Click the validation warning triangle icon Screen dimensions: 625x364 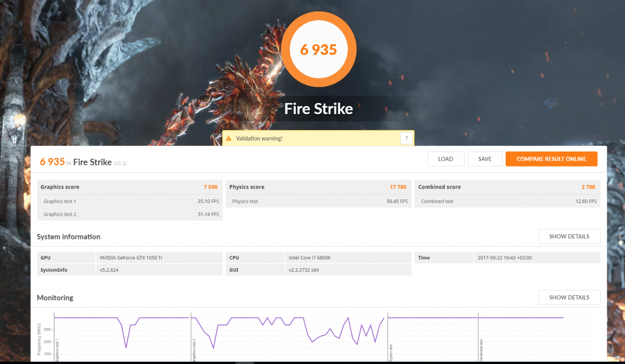pyautogui.click(x=229, y=139)
